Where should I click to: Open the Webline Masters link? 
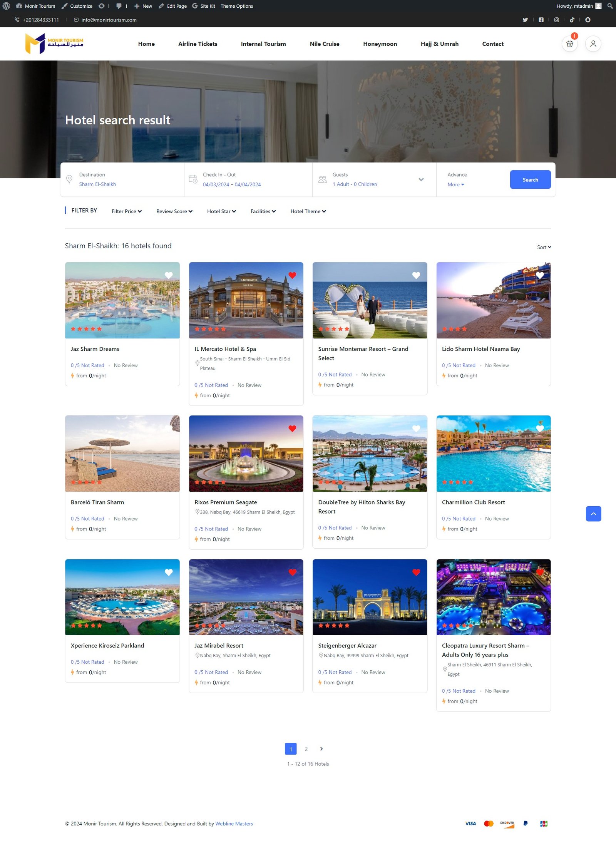coord(234,824)
